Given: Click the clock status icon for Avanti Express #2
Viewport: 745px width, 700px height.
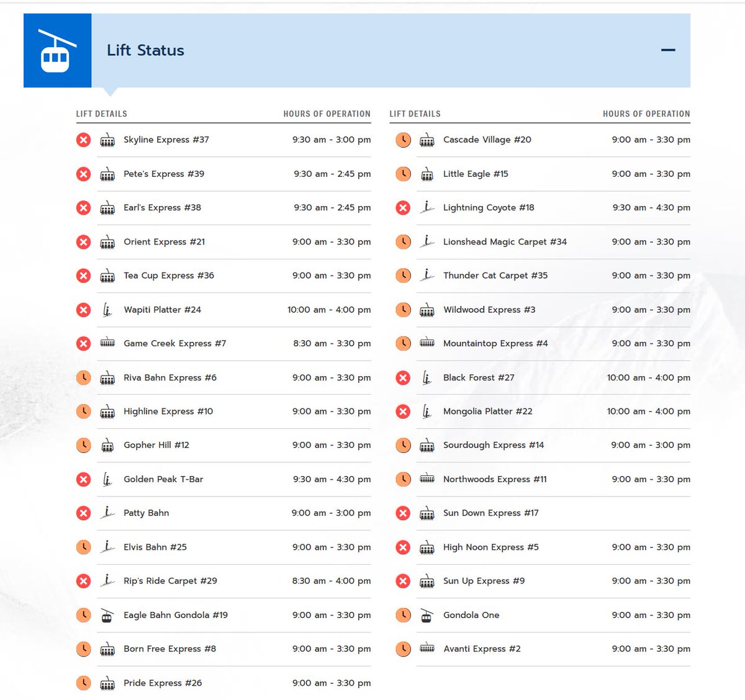Looking at the screenshot, I should coord(403,649).
